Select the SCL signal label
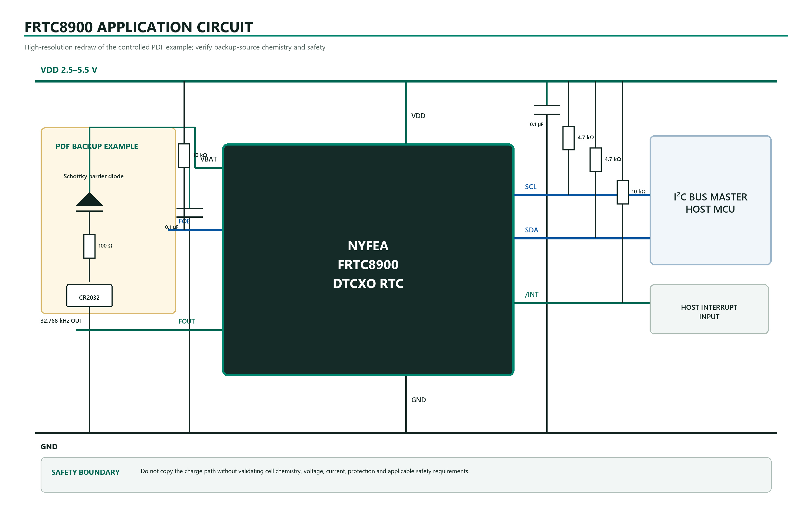The image size is (812, 514). coord(531,187)
